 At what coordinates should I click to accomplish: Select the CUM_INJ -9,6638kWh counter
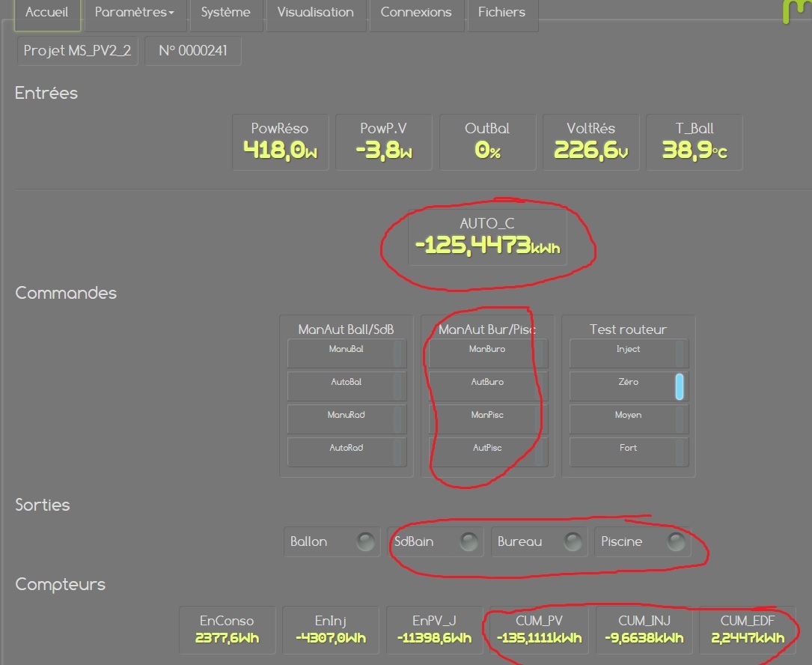[x=644, y=630]
